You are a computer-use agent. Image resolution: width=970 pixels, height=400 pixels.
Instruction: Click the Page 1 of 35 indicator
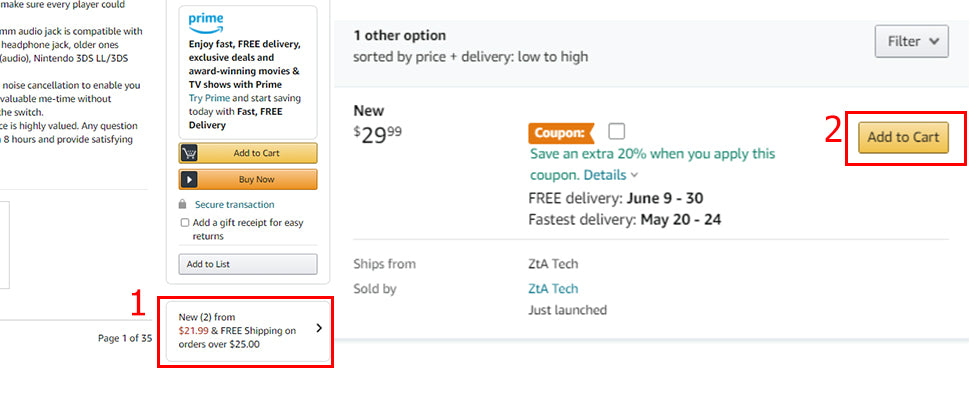pos(125,338)
